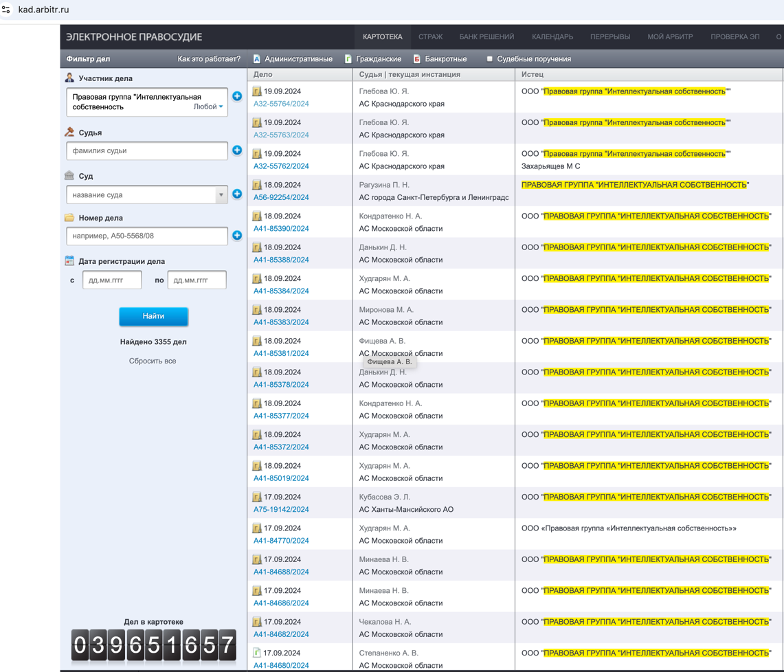Click judge name Кубасова Э. Л.

pos(384,497)
